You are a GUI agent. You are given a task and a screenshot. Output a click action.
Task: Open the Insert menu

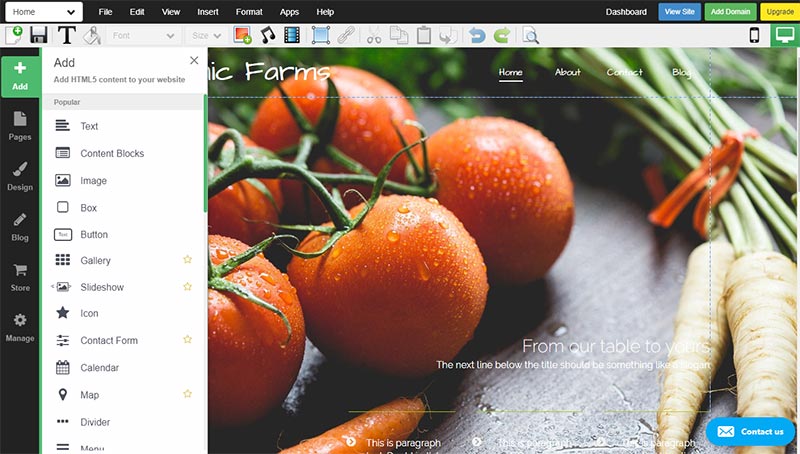click(208, 12)
